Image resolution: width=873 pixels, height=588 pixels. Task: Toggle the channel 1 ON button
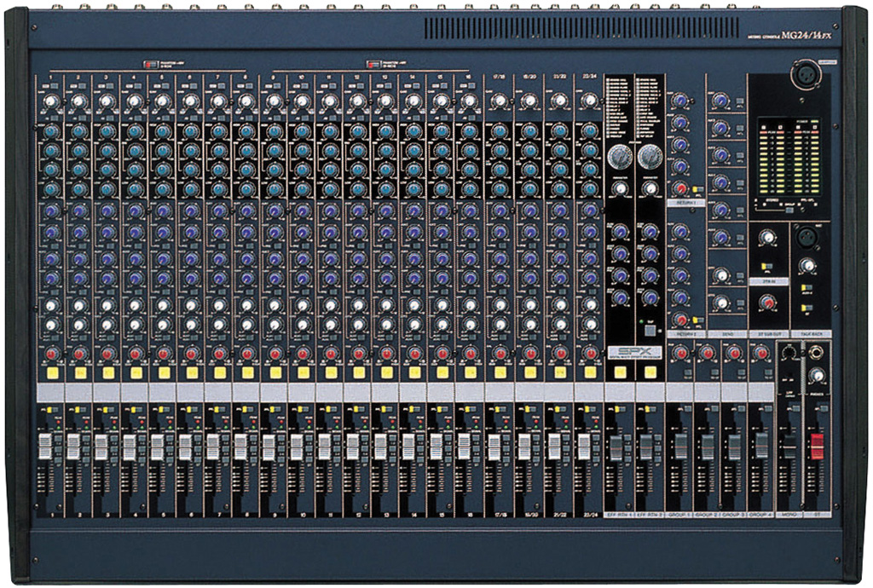pyautogui.click(x=52, y=372)
